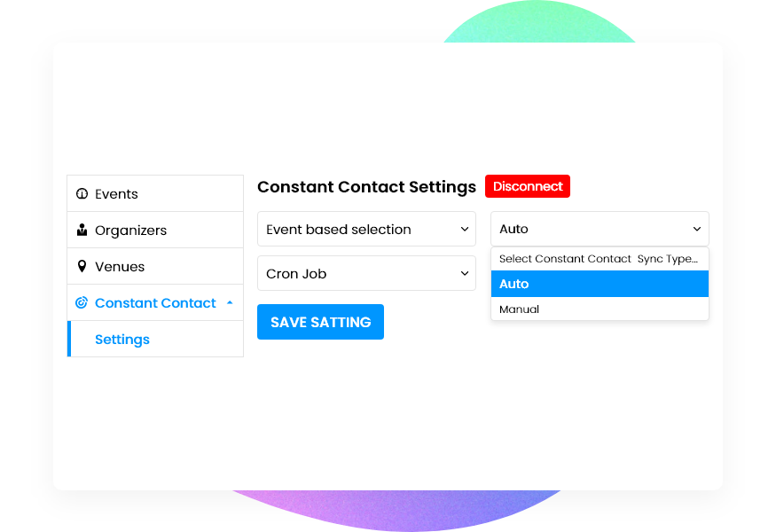Choose the Select Constant Contact Sync Type placeholder
This screenshot has height=532, width=776.
pos(600,258)
